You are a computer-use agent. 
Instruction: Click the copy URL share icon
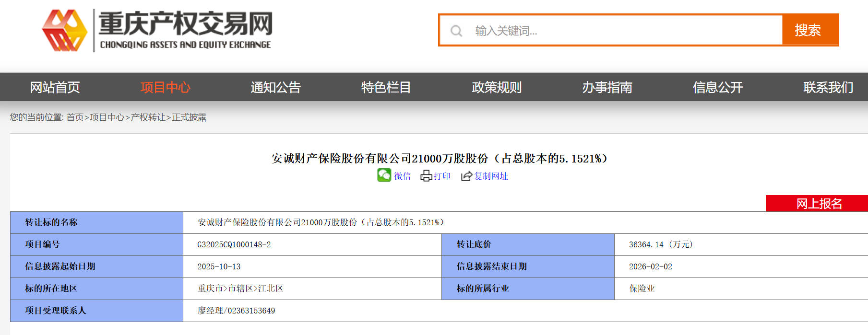point(466,176)
